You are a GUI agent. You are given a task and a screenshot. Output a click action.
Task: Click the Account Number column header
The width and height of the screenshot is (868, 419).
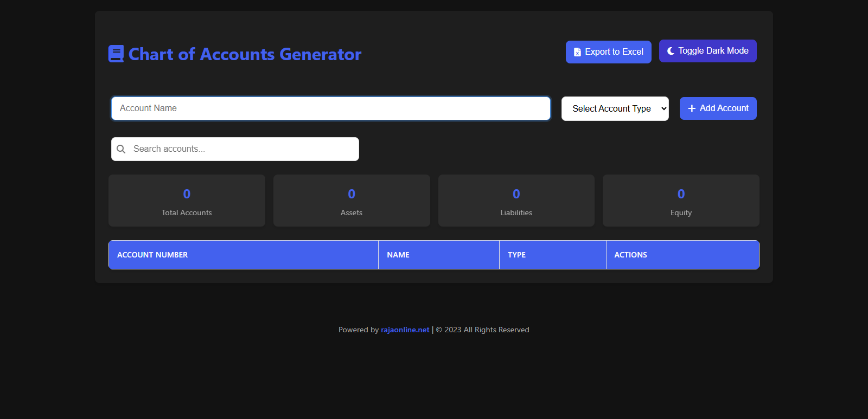[x=244, y=255]
